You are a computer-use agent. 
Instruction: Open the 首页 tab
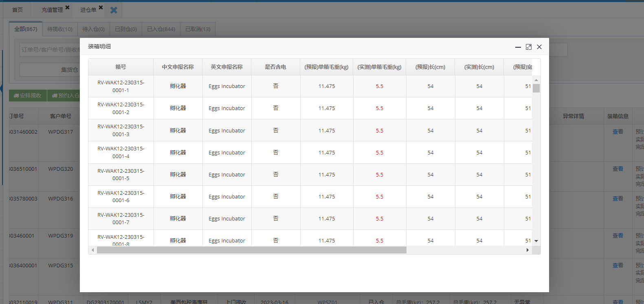18,10
